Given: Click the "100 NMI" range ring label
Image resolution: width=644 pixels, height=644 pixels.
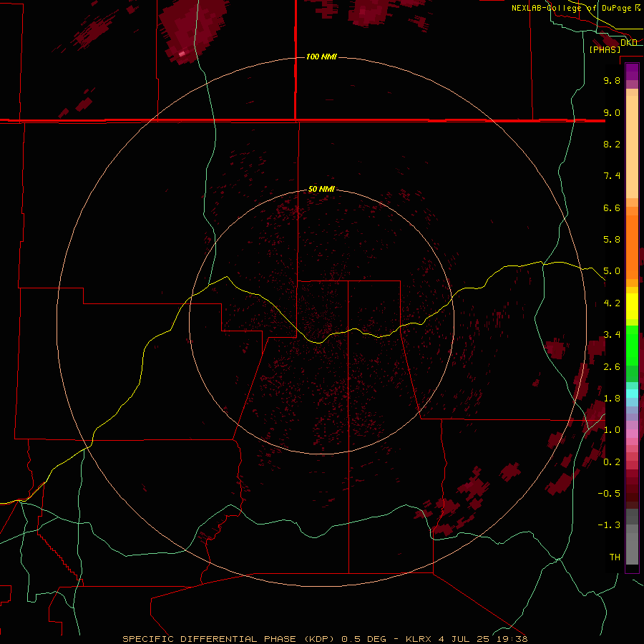Looking at the screenshot, I should 321,57.
